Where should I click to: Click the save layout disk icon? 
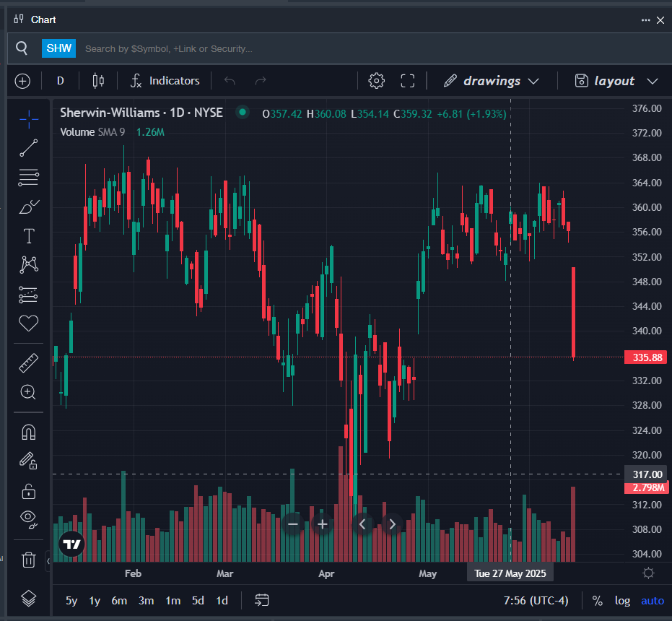click(x=581, y=81)
